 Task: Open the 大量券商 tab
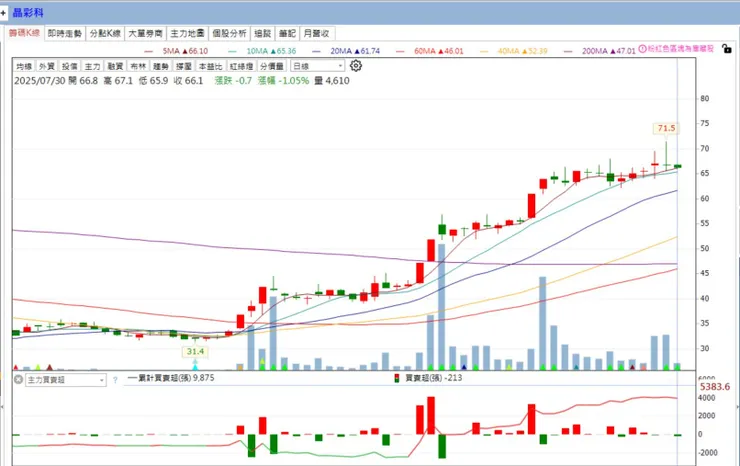[145, 34]
